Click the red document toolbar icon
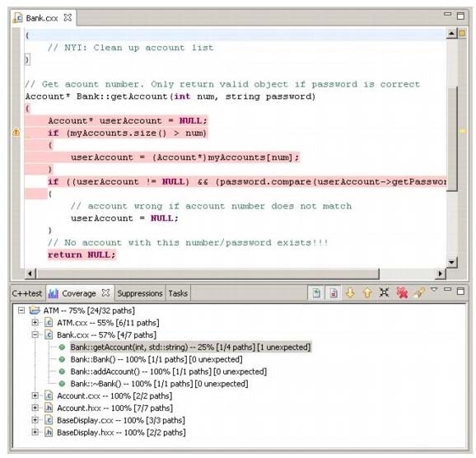 pos(334,293)
